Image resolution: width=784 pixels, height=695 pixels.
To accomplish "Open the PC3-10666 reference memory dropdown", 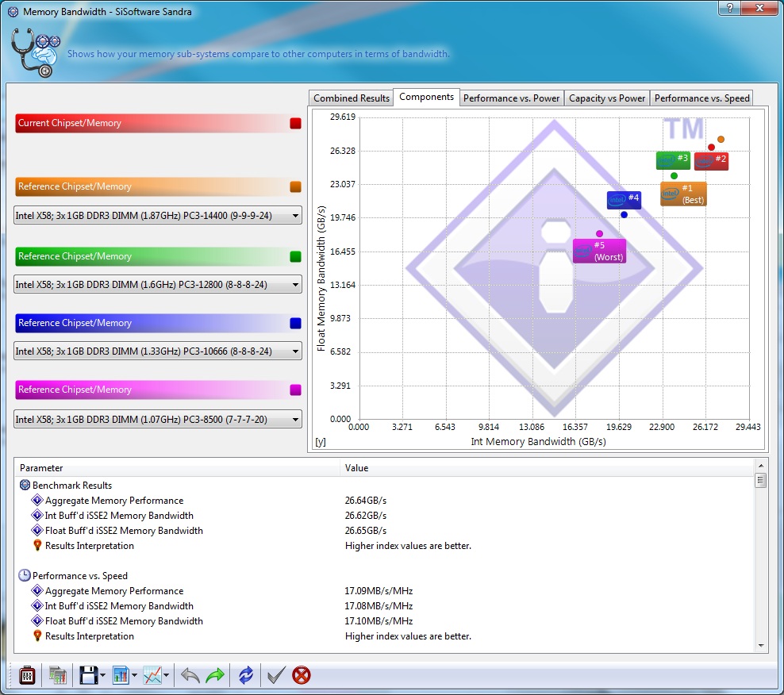I will [157, 351].
